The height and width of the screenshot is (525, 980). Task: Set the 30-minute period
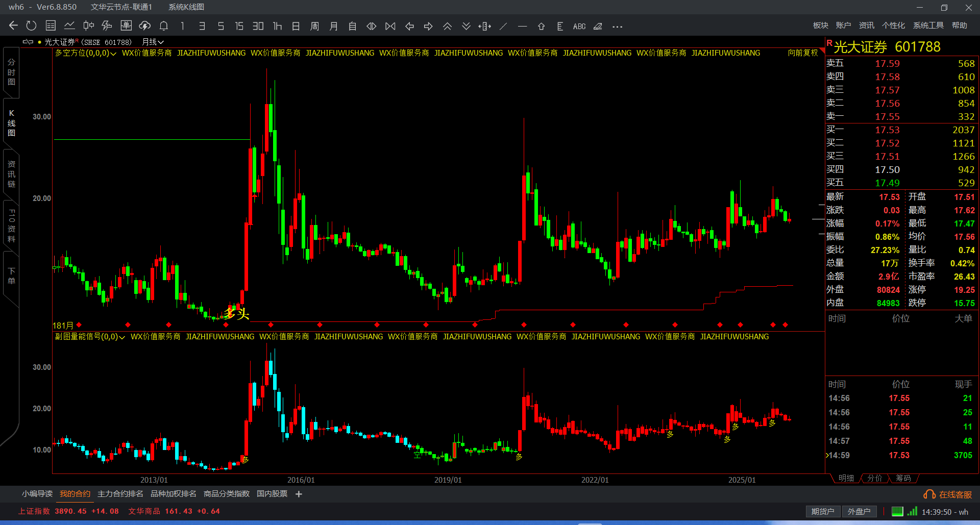(258, 26)
